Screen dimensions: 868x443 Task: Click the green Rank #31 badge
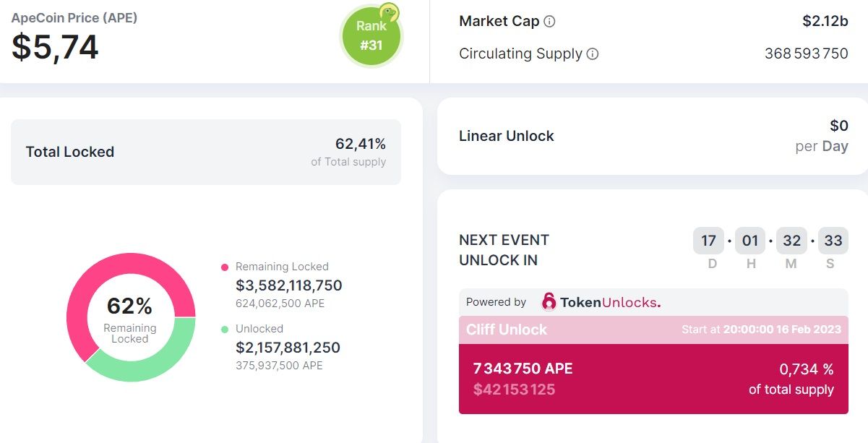(370, 38)
